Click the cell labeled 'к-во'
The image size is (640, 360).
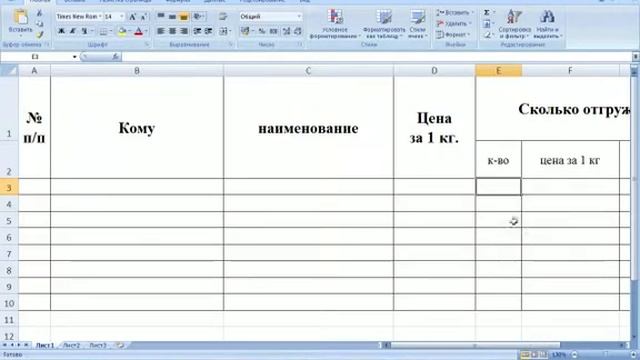tap(498, 160)
